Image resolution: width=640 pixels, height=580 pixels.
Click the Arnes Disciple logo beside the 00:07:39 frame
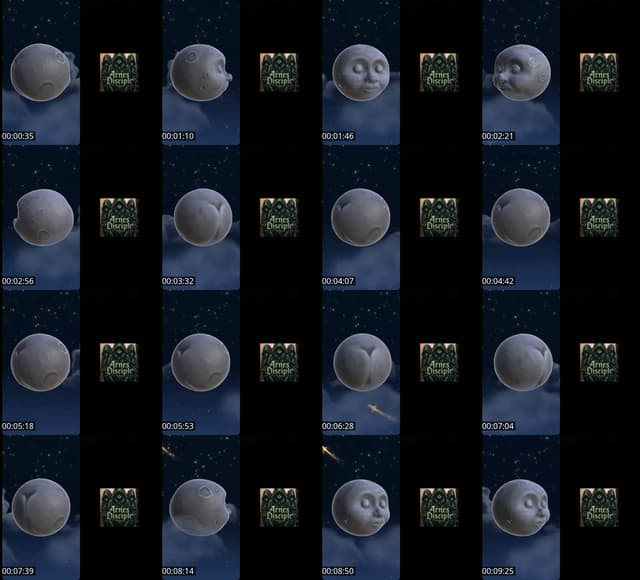click(x=119, y=507)
